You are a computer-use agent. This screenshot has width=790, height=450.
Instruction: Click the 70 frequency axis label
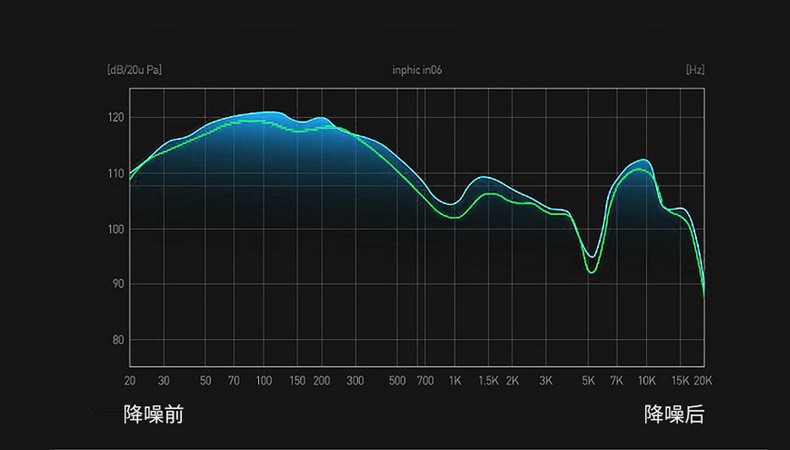[x=234, y=381]
